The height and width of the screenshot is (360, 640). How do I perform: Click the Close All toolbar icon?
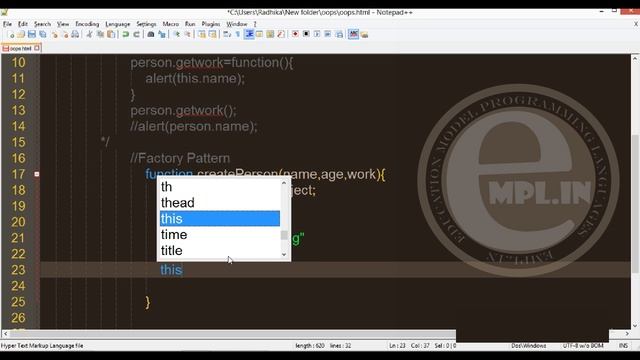(x=65, y=35)
